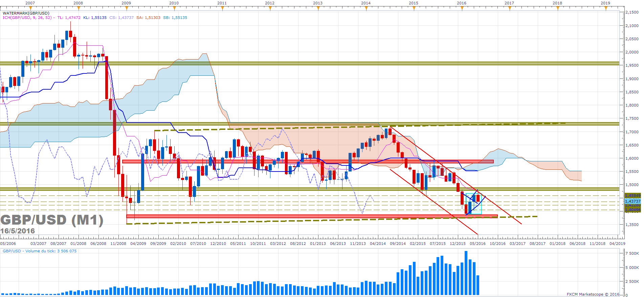
Task: Click the 2 500K volume axis label
Action: [x=632, y=281]
